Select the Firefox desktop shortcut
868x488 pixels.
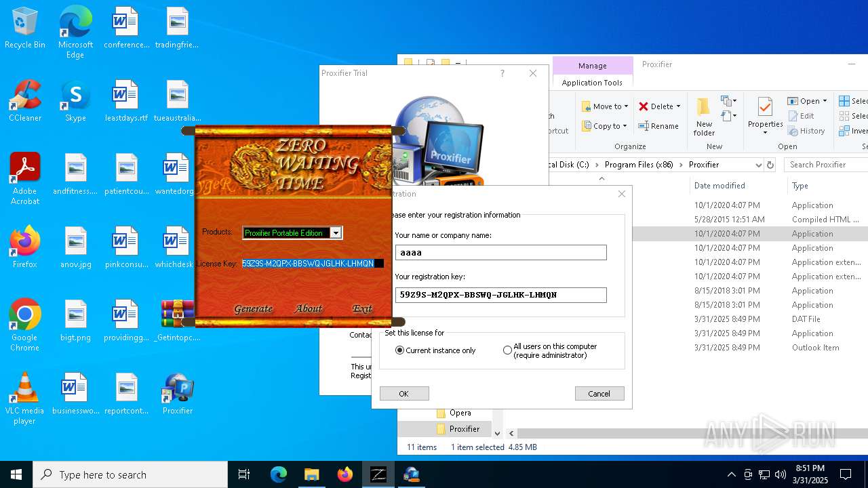(25, 247)
